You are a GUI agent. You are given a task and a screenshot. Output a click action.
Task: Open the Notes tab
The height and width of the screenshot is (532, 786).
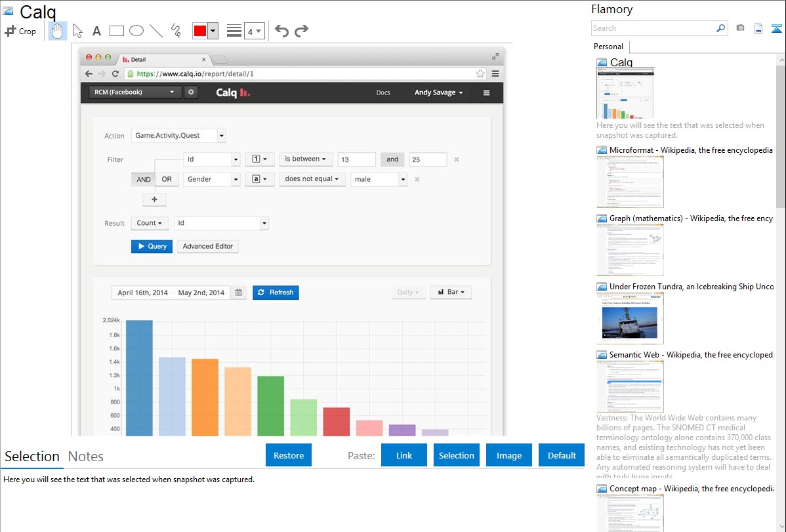point(86,457)
